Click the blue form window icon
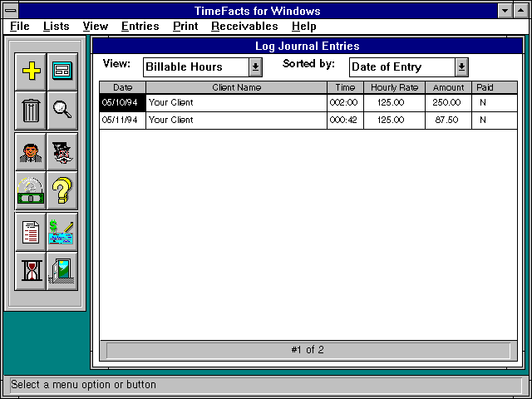This screenshot has height=399, width=532. tap(62, 71)
